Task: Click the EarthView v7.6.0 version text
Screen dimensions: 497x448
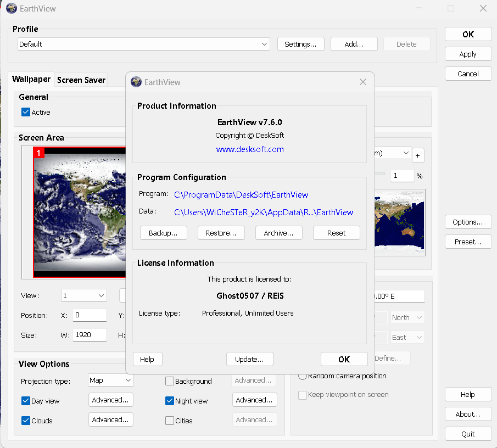Action: (250, 122)
